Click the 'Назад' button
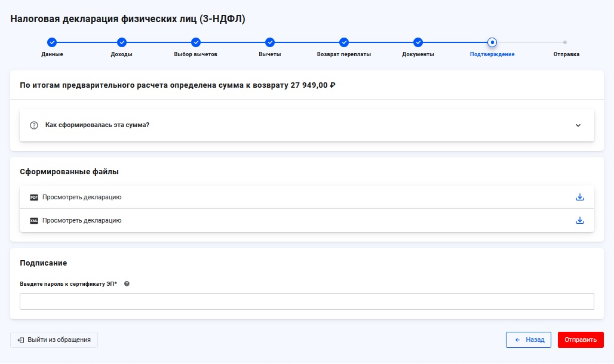614x364 pixels. tap(529, 340)
